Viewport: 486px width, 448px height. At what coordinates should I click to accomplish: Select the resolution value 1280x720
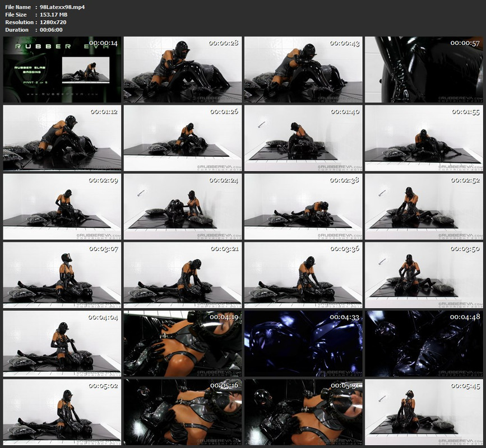53,22
